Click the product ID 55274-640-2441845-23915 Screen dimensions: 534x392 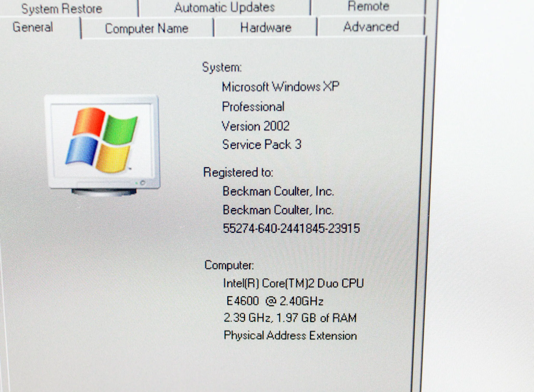pyautogui.click(x=292, y=228)
